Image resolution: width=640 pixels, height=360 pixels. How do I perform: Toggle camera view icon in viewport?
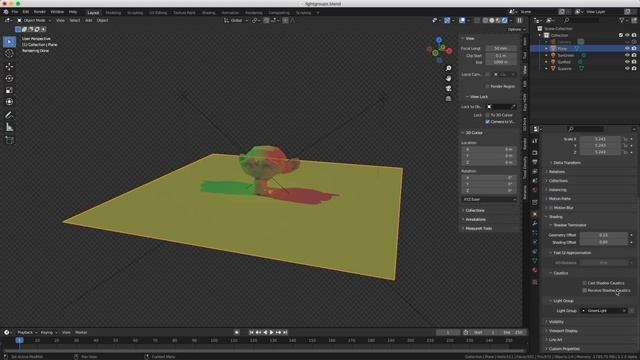click(x=449, y=89)
